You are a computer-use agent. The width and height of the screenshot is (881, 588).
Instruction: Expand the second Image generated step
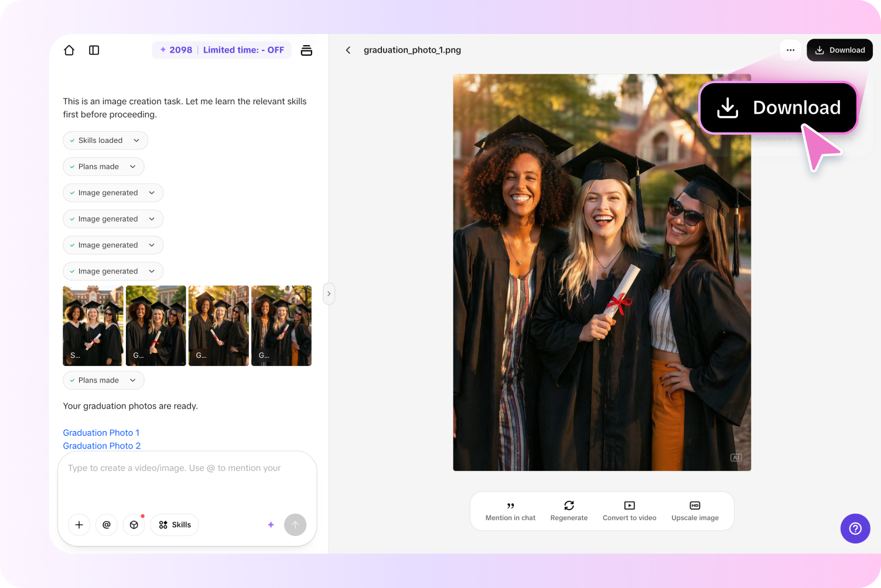[113, 219]
